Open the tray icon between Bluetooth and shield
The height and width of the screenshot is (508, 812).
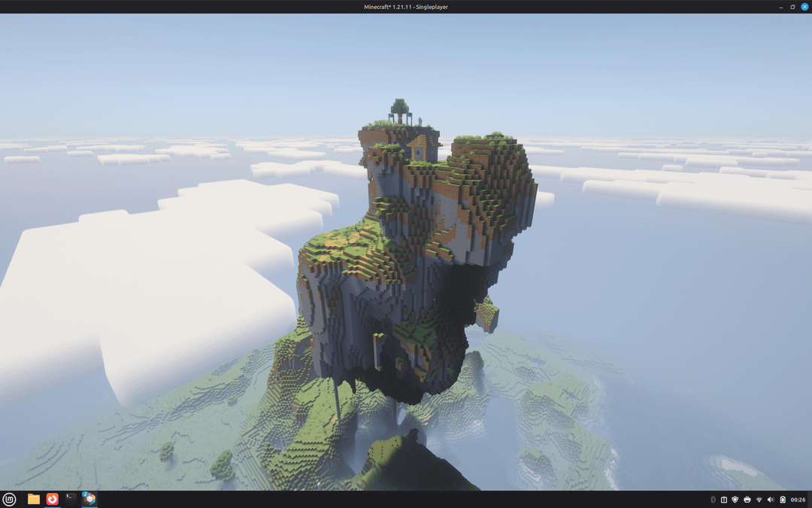tap(724, 500)
